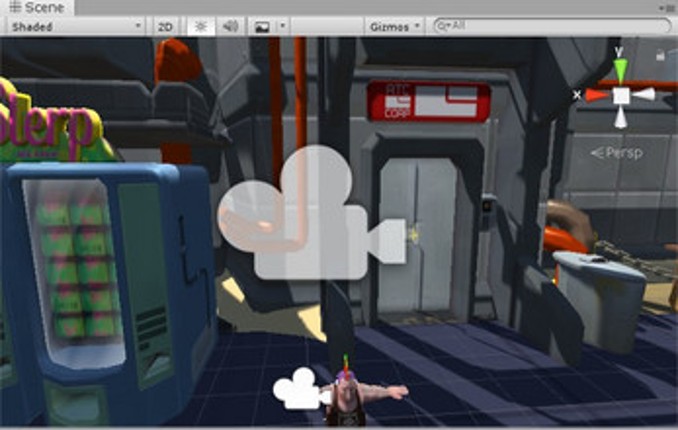This screenshot has width=678, height=430.
Task: Click the center cube of orientation gizmo
Action: pos(621,95)
